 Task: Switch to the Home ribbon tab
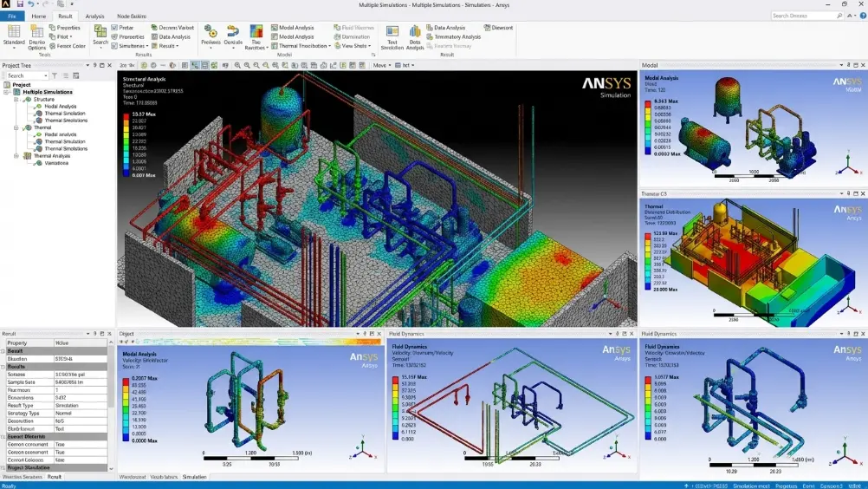[x=39, y=16]
